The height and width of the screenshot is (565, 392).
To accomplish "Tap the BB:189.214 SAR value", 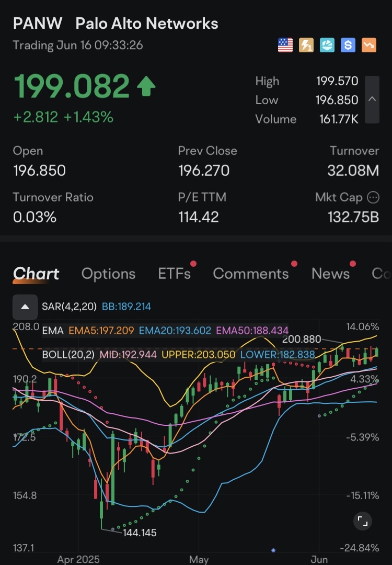I will 126,307.
